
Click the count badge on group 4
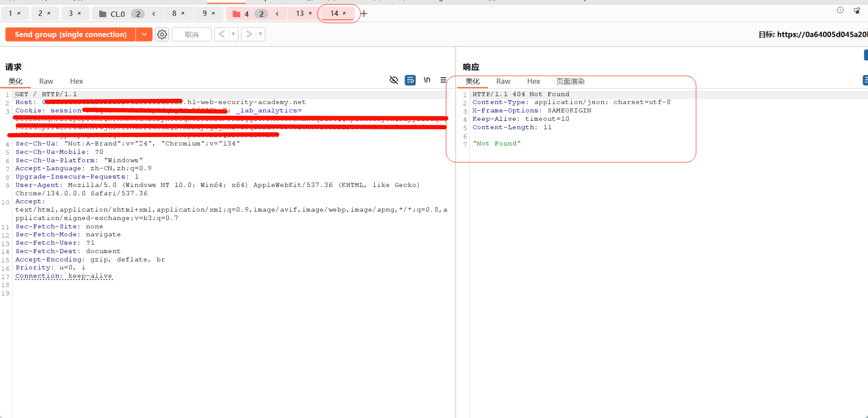[x=262, y=14]
